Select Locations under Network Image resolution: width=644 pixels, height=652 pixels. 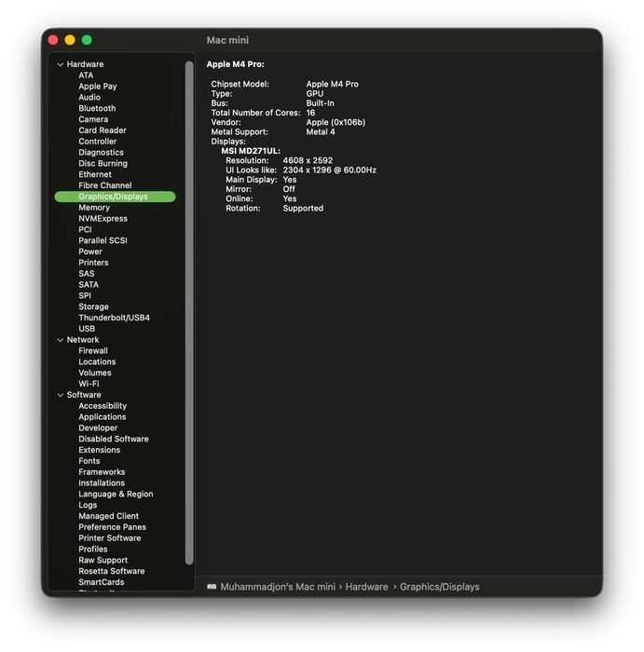tap(97, 361)
